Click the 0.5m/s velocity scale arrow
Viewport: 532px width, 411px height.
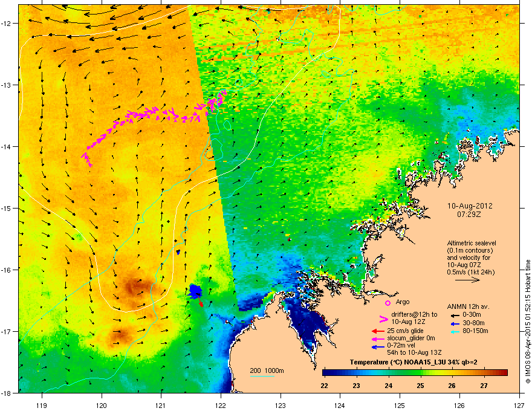467,280
